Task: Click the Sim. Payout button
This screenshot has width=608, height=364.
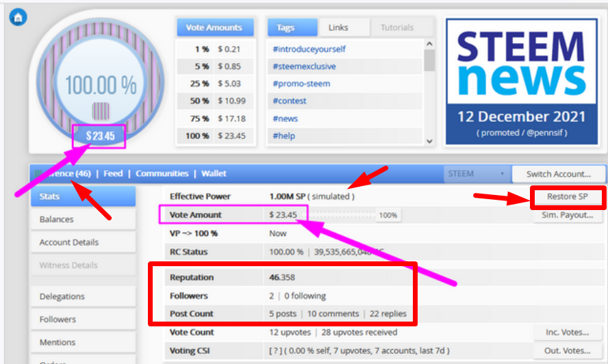Action: coord(568,215)
